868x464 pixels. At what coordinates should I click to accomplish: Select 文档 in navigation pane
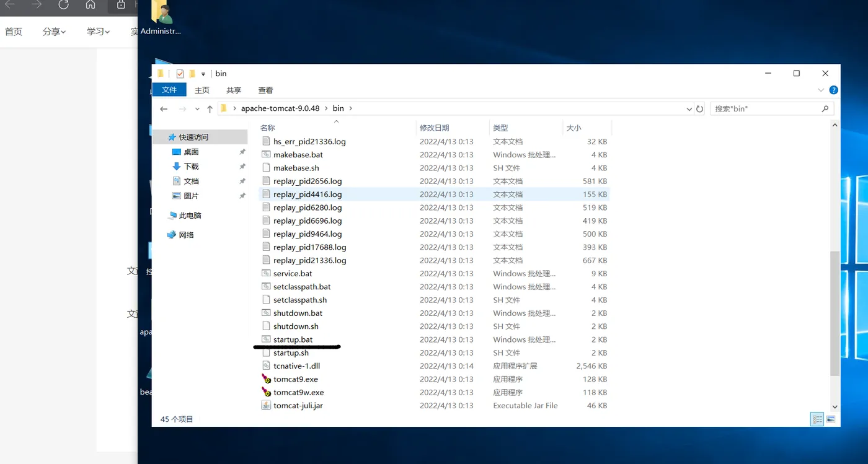191,181
